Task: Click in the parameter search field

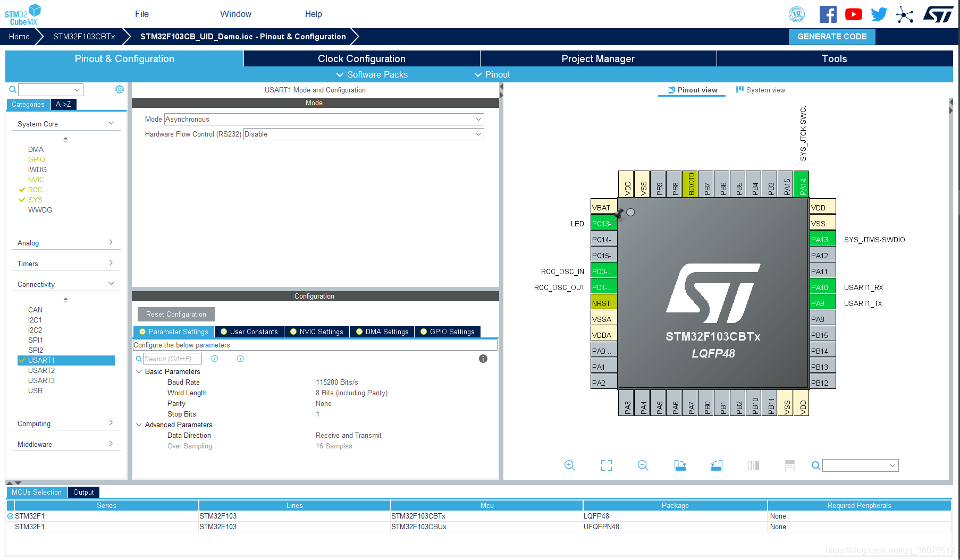Action: click(172, 359)
